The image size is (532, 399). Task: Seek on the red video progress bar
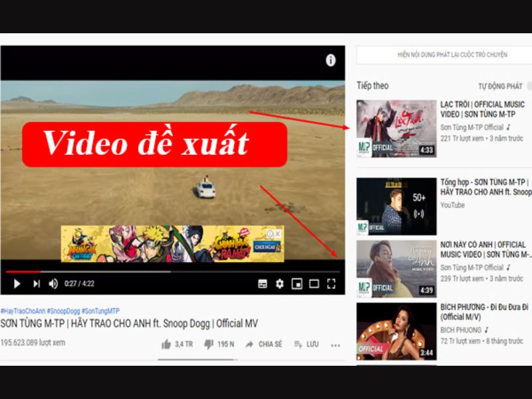click(23, 271)
